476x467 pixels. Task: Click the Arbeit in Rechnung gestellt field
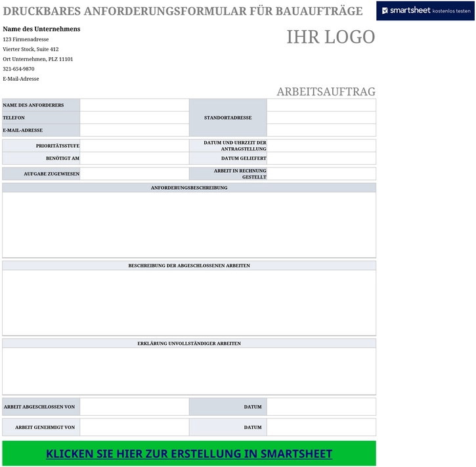tap(322, 173)
